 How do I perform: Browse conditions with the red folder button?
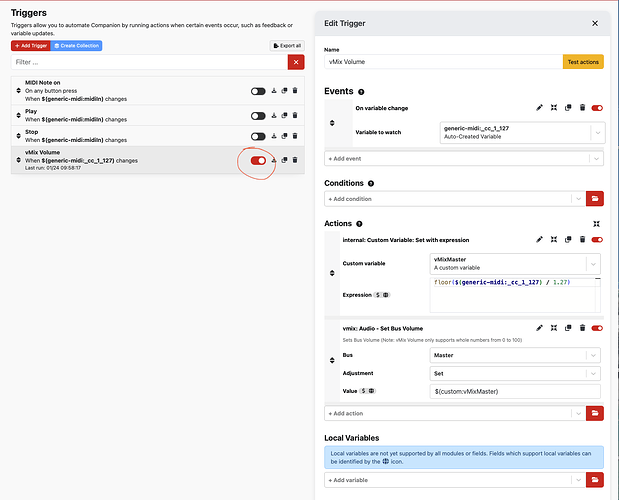pyautogui.click(x=597, y=198)
